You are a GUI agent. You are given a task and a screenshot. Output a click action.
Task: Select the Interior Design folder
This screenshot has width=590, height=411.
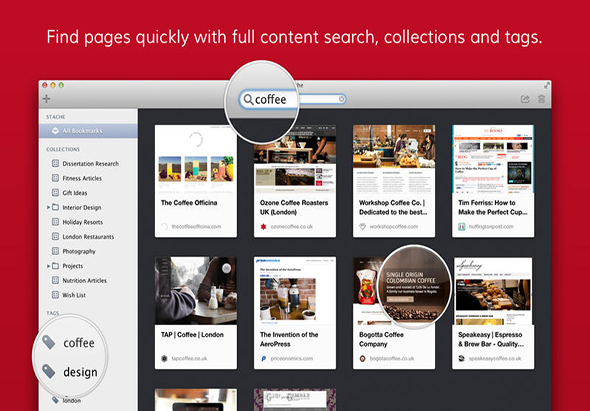tap(82, 207)
